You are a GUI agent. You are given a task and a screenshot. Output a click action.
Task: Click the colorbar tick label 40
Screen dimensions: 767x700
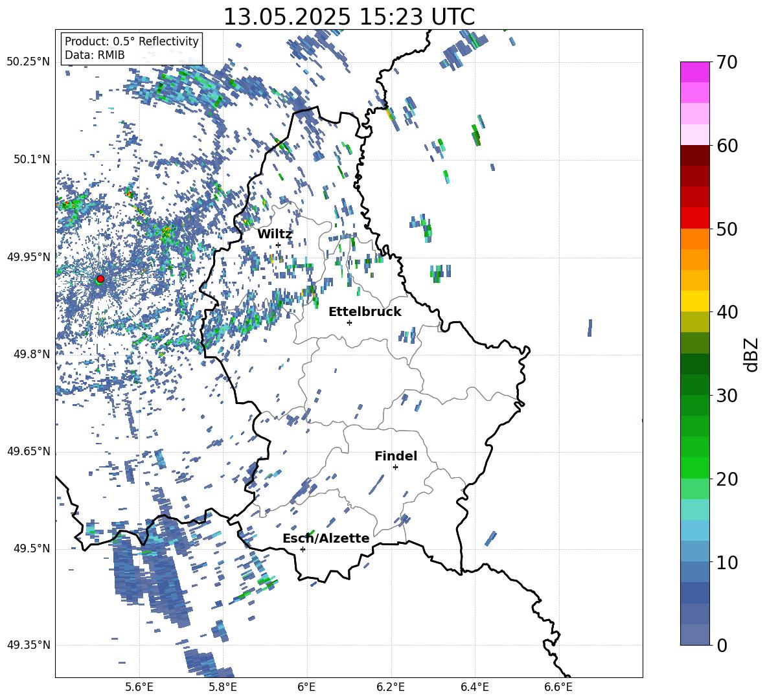click(x=727, y=312)
